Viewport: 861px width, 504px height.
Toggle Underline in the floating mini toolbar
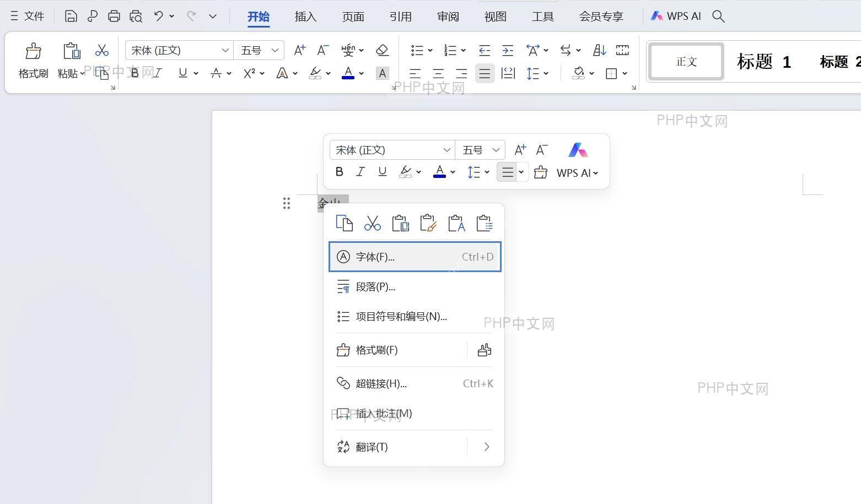click(x=382, y=172)
